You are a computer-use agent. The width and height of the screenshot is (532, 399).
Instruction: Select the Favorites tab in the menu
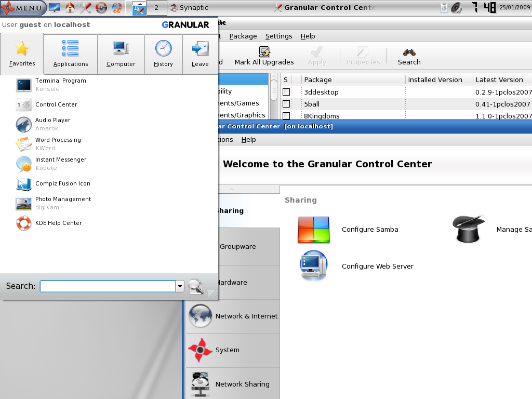tap(22, 54)
